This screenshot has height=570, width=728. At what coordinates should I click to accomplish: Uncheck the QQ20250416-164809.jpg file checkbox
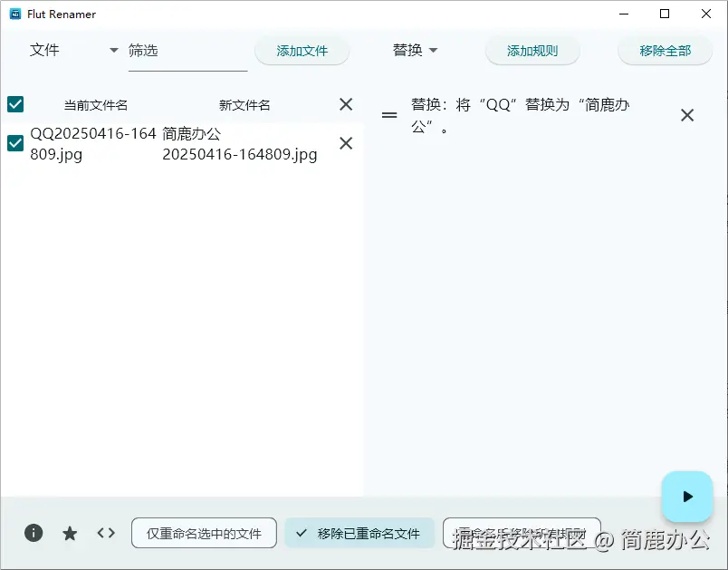click(15, 143)
